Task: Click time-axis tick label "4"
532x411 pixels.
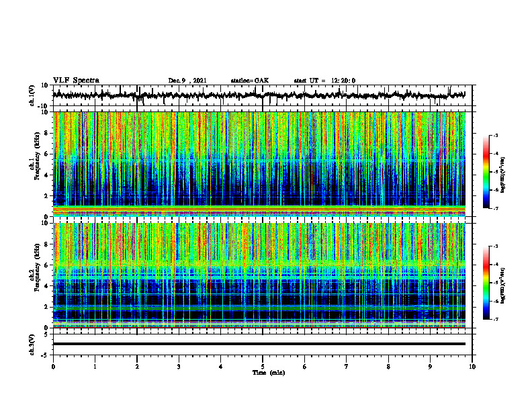Action: [221, 367]
